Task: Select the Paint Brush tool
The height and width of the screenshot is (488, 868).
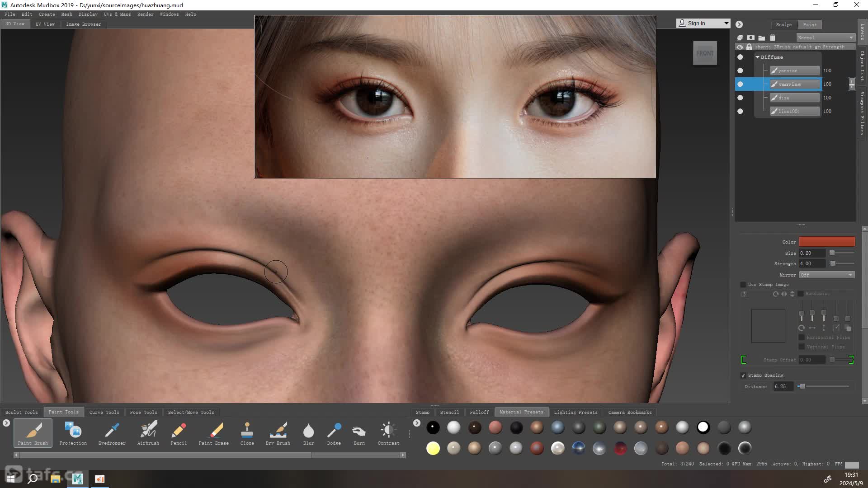Action: coord(33,433)
